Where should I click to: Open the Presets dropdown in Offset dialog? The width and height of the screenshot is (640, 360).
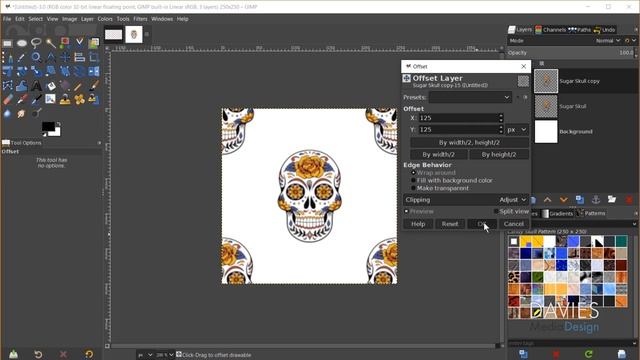470,97
